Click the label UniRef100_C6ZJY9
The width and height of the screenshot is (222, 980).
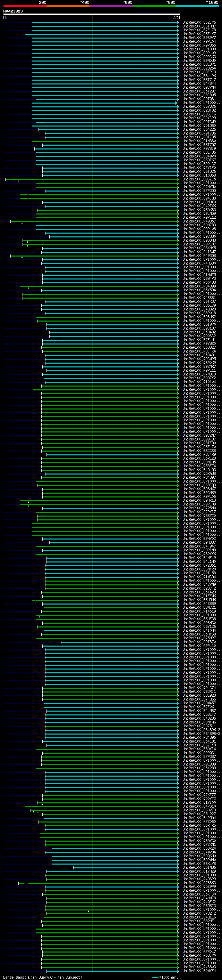coord(199,745)
